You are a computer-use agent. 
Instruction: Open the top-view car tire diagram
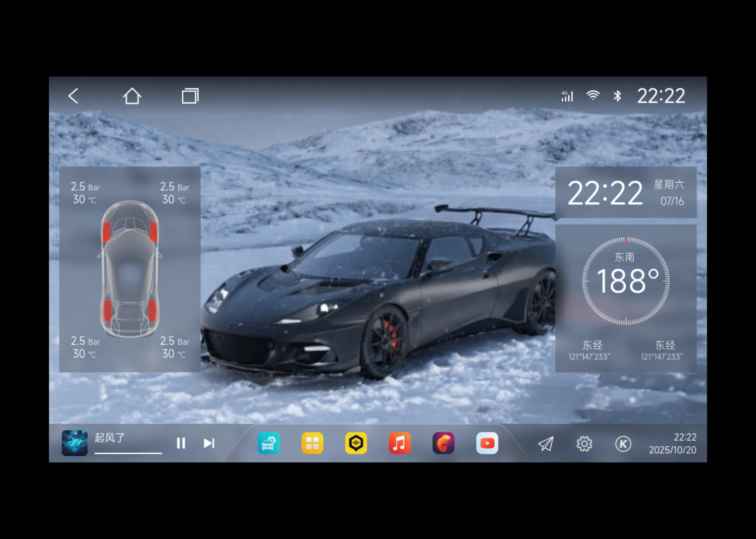[130, 269]
